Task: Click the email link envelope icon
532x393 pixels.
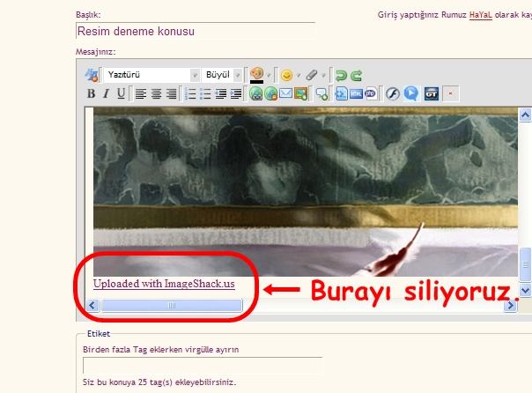Action: pos(285,93)
